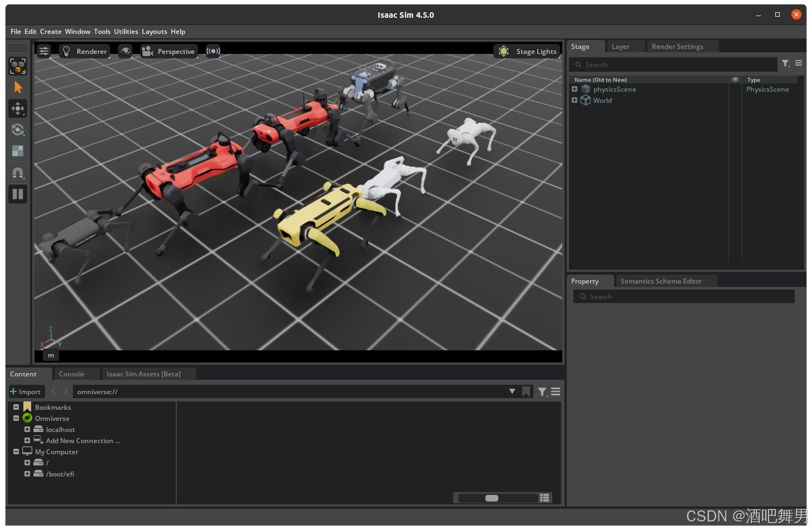Open the Stage Lights menu
Screen dimensions: 812x531
(527, 51)
